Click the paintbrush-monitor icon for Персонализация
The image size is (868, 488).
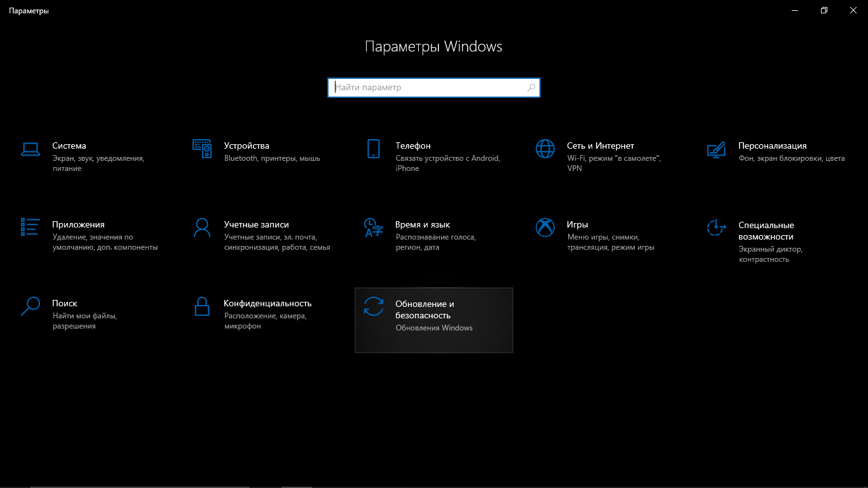click(717, 149)
